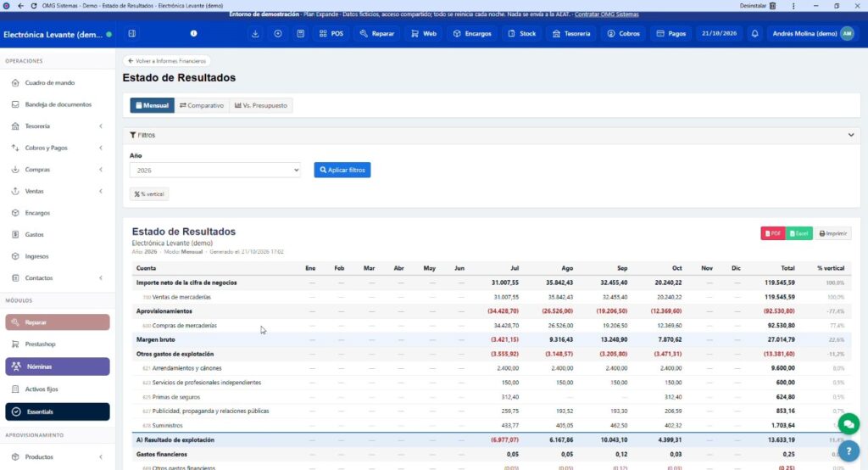Viewport: 868px width, 470px height.
Task: Click the AM user avatar
Action: click(x=847, y=34)
